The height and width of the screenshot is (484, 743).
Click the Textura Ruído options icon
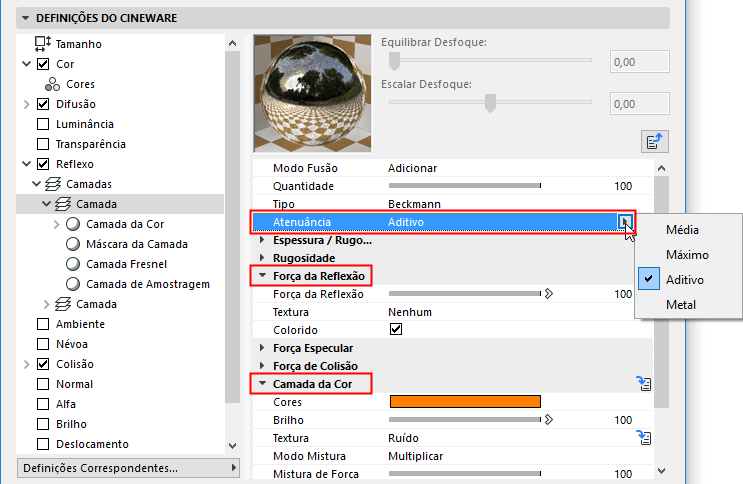(x=645, y=437)
